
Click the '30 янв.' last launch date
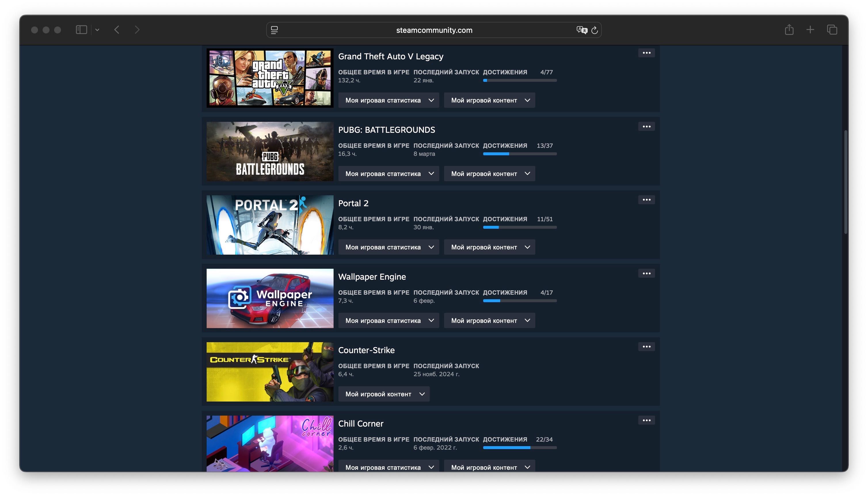click(x=423, y=227)
